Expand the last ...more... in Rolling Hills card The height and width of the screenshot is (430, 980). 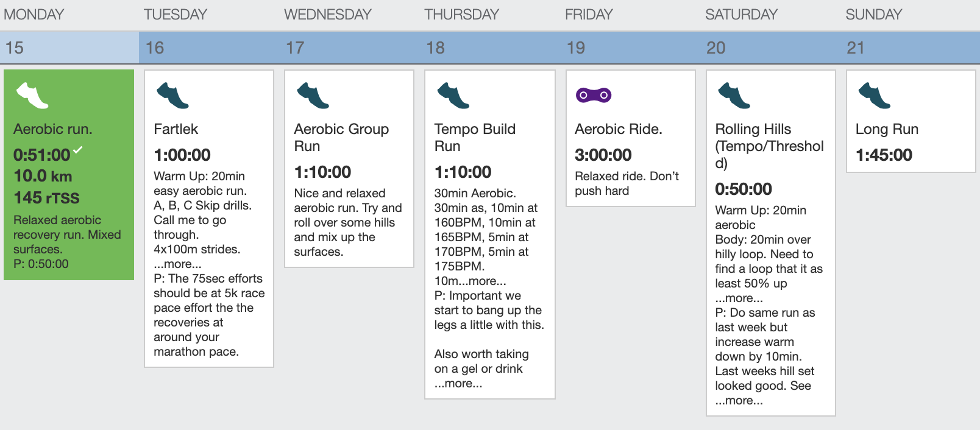pos(739,400)
